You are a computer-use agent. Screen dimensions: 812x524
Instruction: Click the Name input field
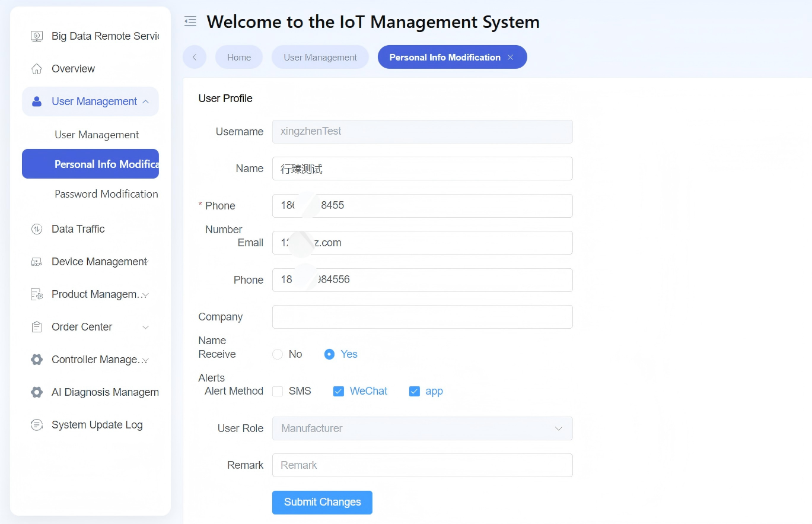tap(422, 169)
